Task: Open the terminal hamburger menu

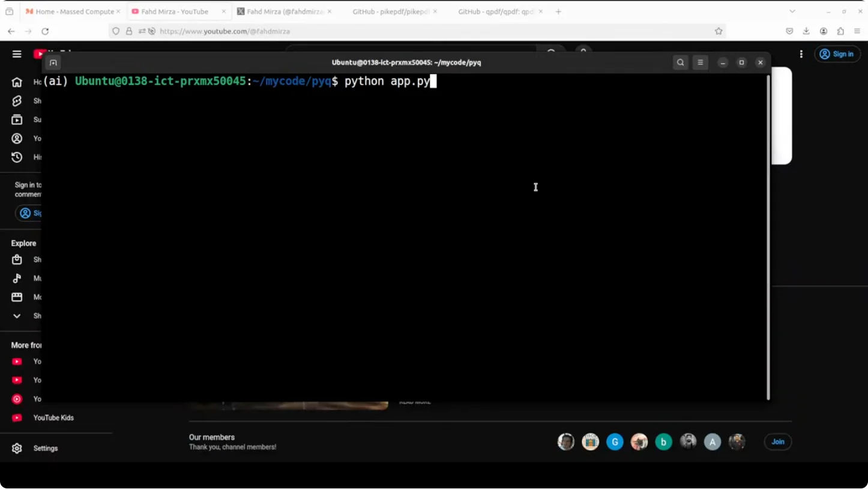Action: [700, 62]
